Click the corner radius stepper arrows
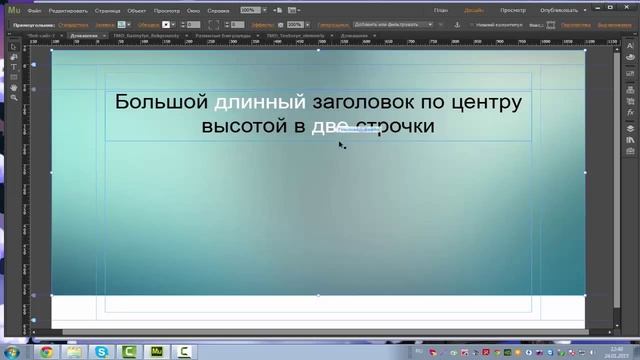This screenshot has width=640, height=360. tap(227, 25)
